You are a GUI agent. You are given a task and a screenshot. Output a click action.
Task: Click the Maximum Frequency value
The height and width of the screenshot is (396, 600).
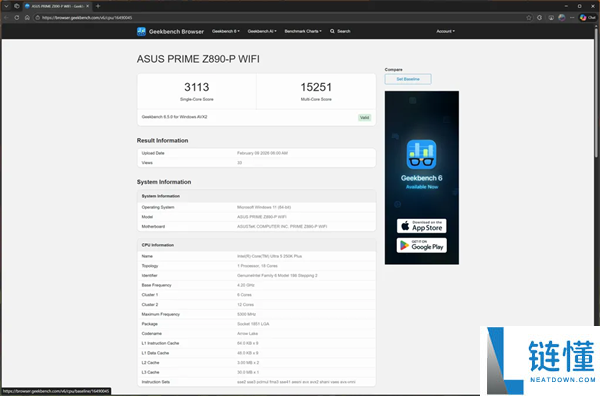[246, 314]
